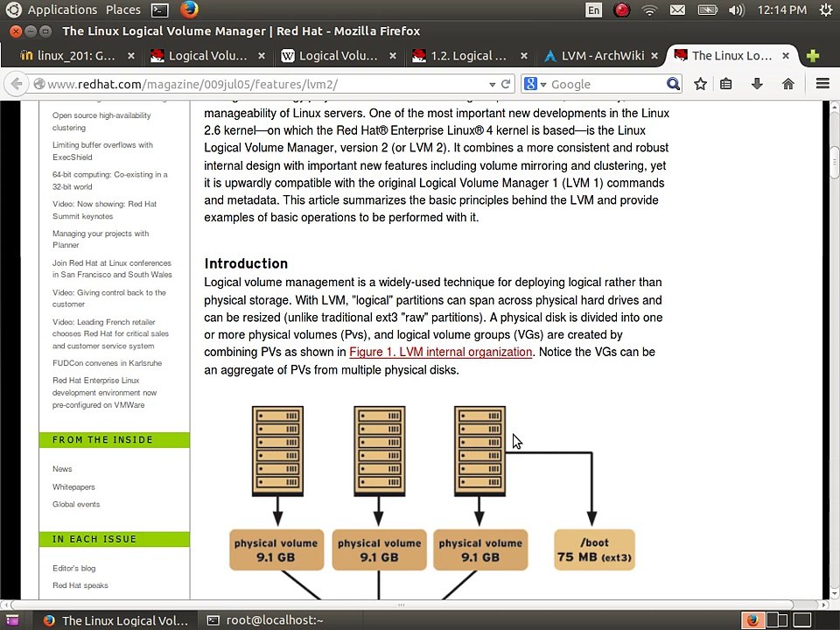840x630 pixels.
Task: Open the volume sound indicator
Action: click(737, 10)
